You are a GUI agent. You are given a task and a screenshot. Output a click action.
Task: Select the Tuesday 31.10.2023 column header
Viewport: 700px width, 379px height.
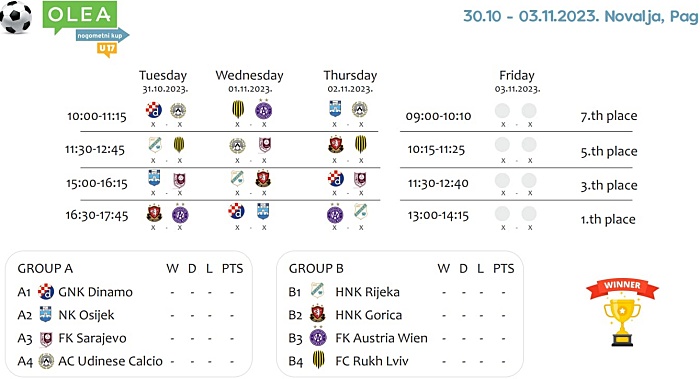click(163, 81)
